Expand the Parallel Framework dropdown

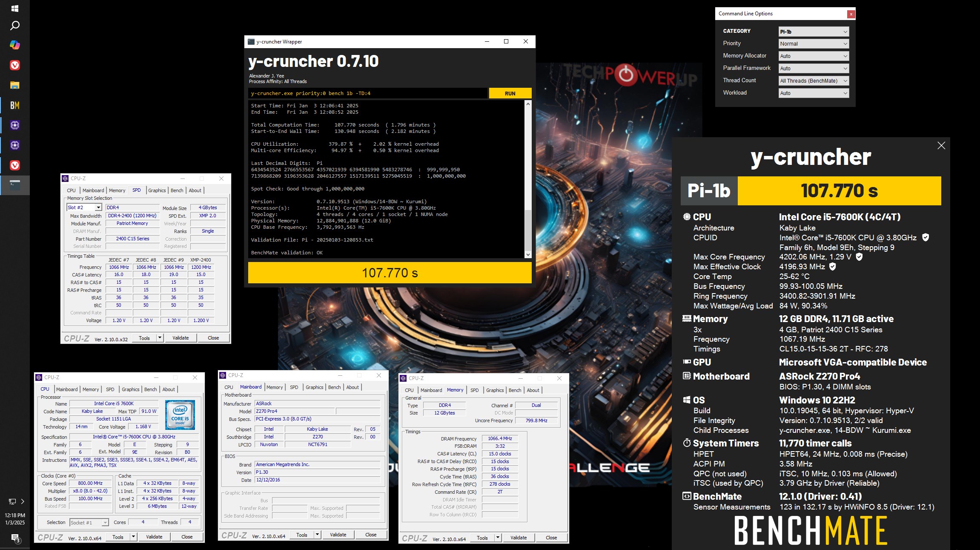pos(814,69)
